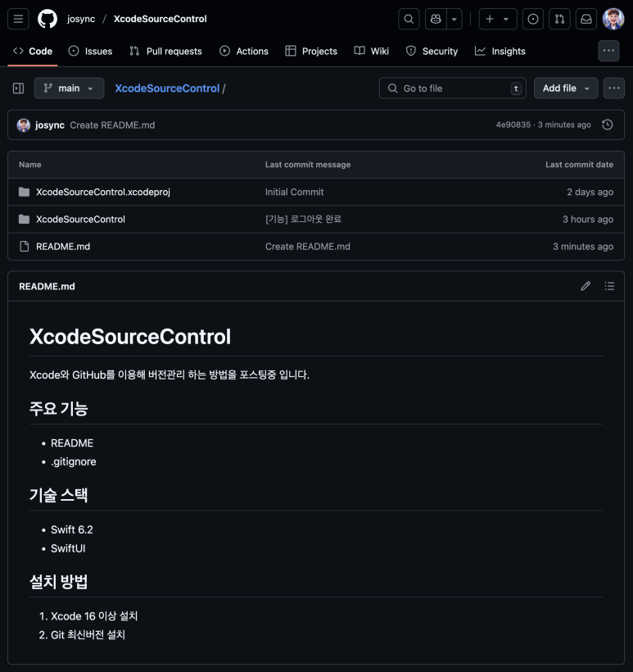Click the README.md panel header title
This screenshot has height=672, width=633.
(47, 286)
